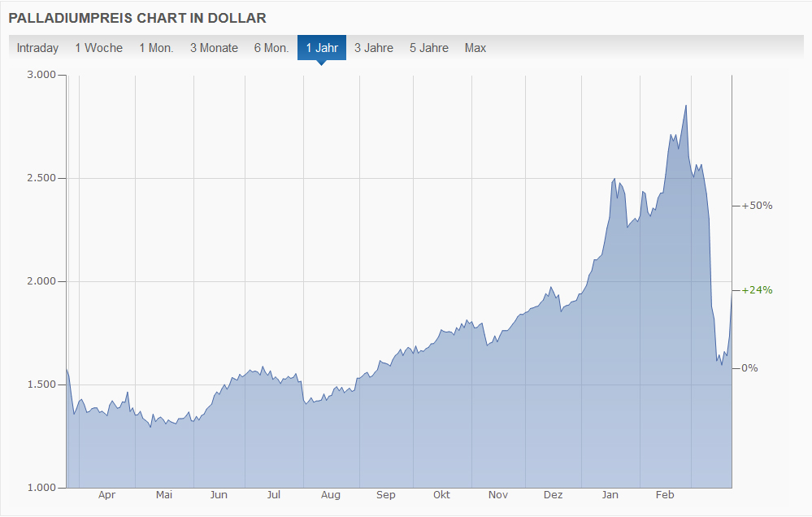Click the Dez label on the x-axis
The height and width of the screenshot is (517, 812).
tap(553, 494)
